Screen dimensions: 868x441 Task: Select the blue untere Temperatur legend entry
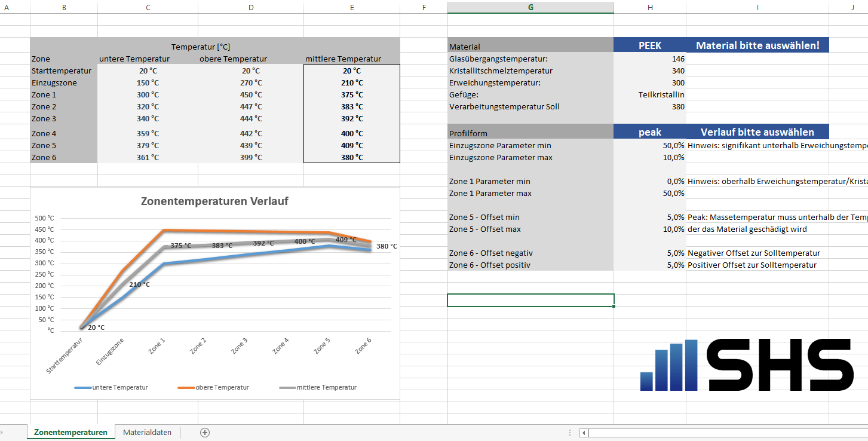tap(111, 388)
